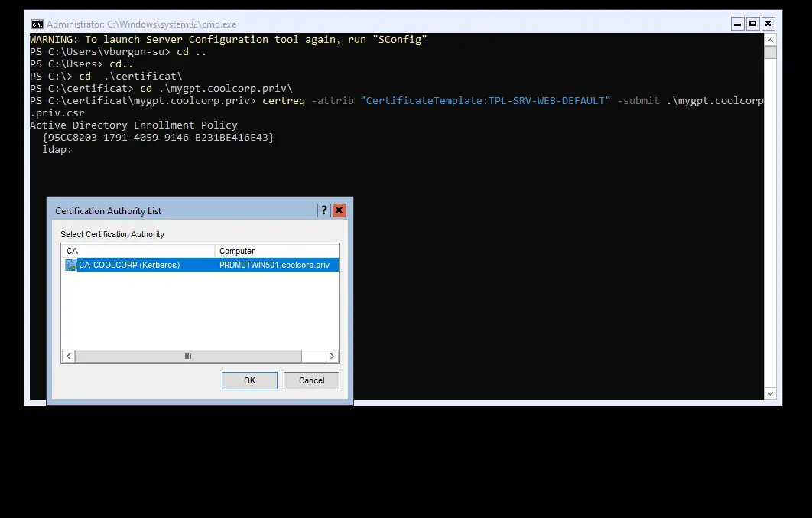This screenshot has height=518, width=812.
Task: Select the CA-COOLCORP (Kerberos) entry
Action: [x=129, y=265]
